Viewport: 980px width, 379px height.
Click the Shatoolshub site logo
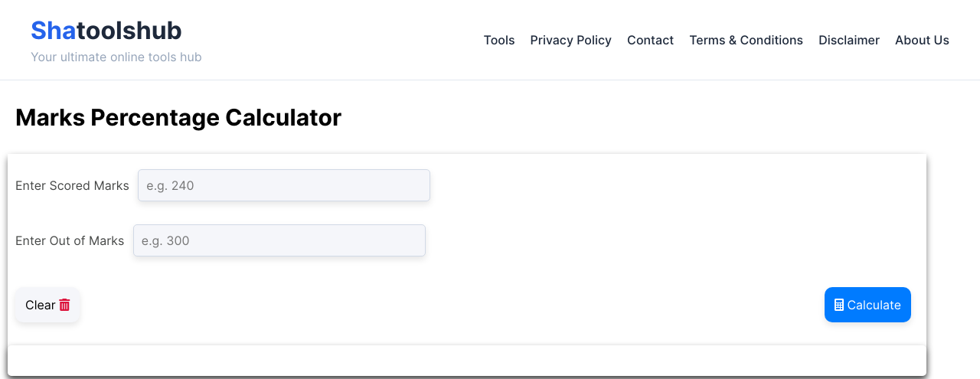pos(106,31)
